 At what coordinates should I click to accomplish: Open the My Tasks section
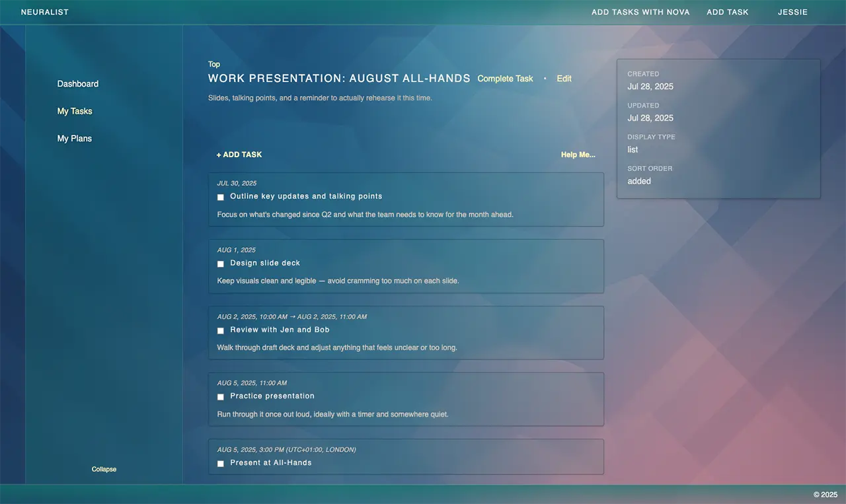click(75, 111)
